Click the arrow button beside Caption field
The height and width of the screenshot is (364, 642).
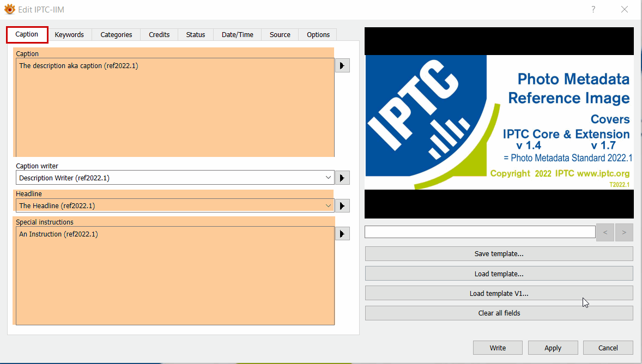coord(342,65)
